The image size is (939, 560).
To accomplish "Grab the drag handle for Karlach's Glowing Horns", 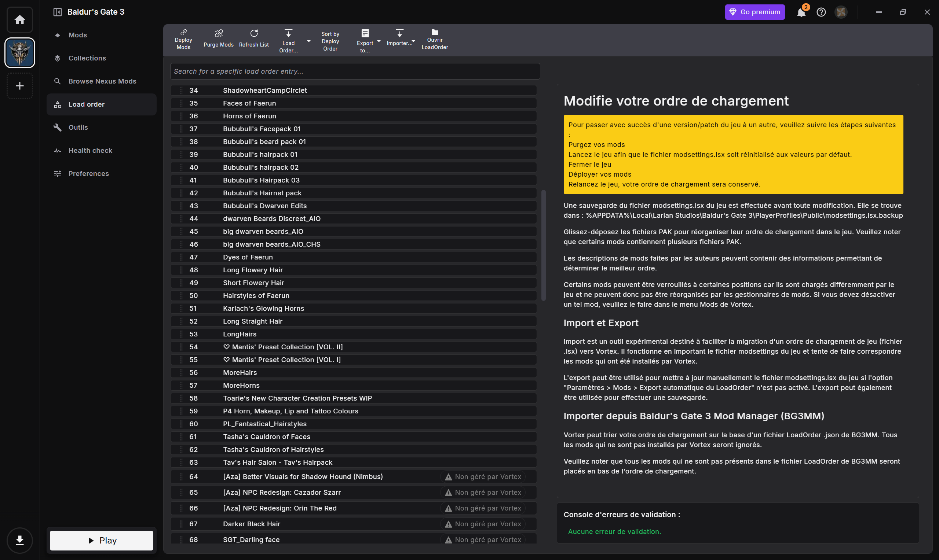I will [181, 309].
